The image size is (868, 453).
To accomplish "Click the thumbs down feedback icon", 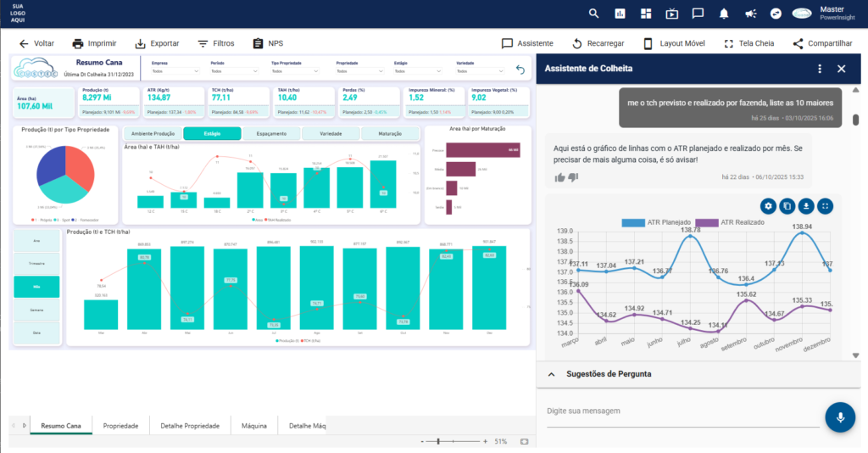I will pos(573,177).
